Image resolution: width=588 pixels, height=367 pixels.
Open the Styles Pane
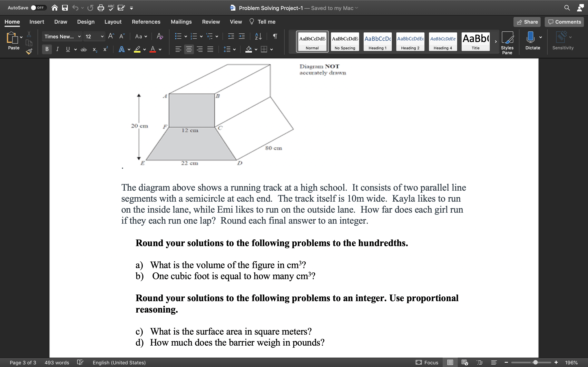point(507,43)
